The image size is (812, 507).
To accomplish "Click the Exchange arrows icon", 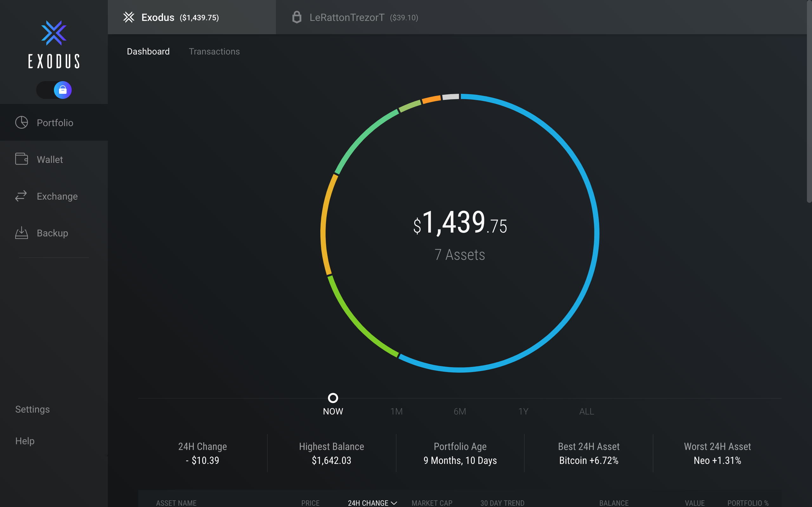I will [x=21, y=196].
